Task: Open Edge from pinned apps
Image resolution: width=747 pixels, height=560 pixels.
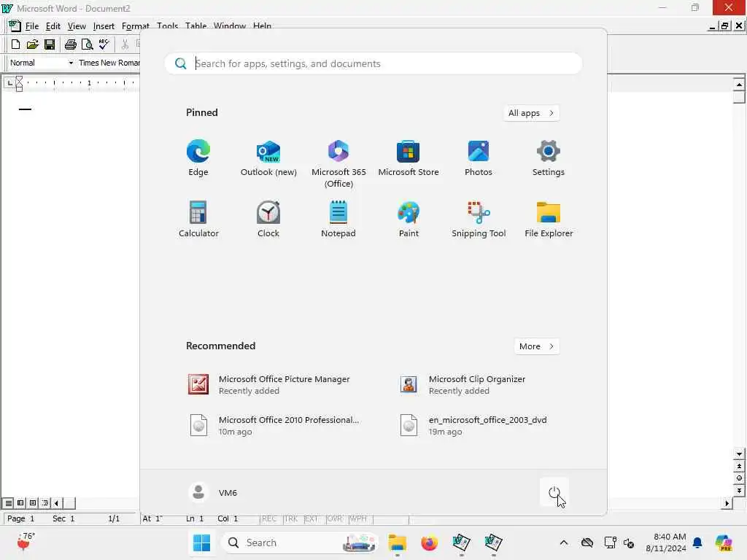Action: (x=198, y=158)
